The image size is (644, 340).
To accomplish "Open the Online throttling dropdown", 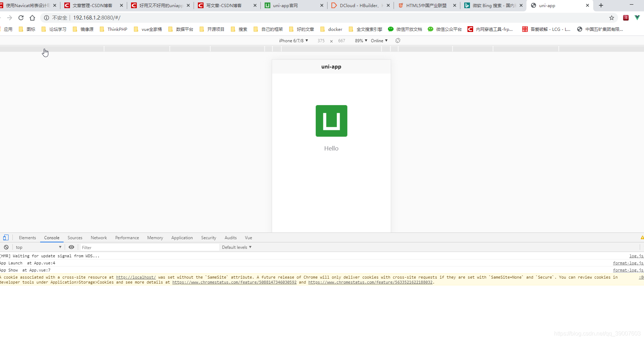I will 379,40.
